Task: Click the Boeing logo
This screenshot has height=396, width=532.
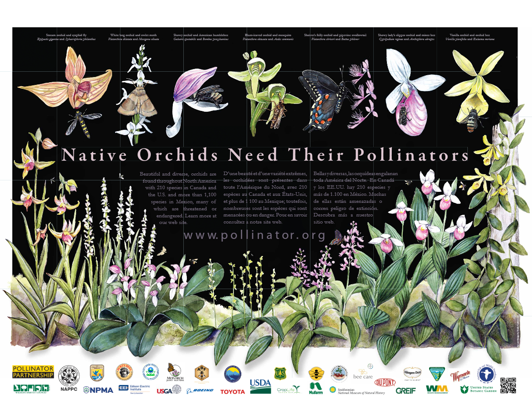Action: coord(200,390)
